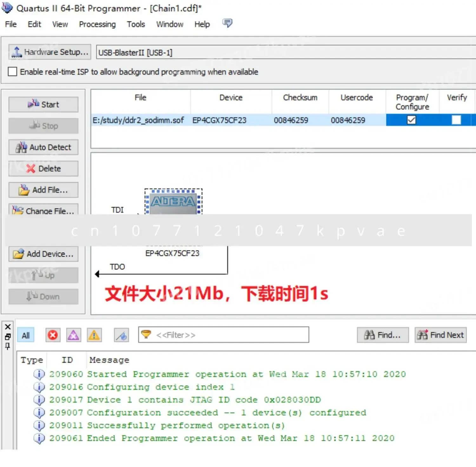
Task: Select the Altera chip in chain diagram
Action: click(x=173, y=202)
